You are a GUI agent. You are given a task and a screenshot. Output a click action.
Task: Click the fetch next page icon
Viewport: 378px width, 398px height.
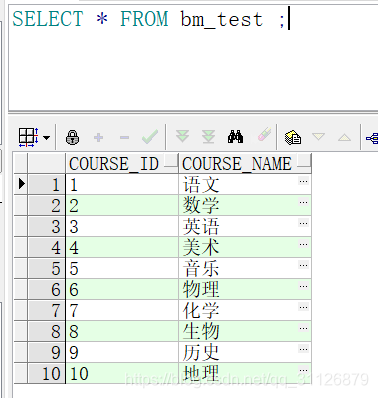(182, 136)
